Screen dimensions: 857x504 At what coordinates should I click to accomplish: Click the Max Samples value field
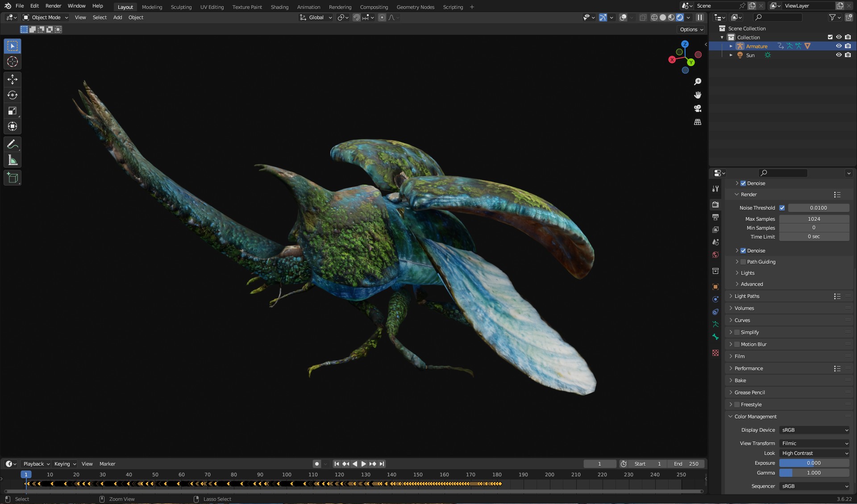click(814, 219)
